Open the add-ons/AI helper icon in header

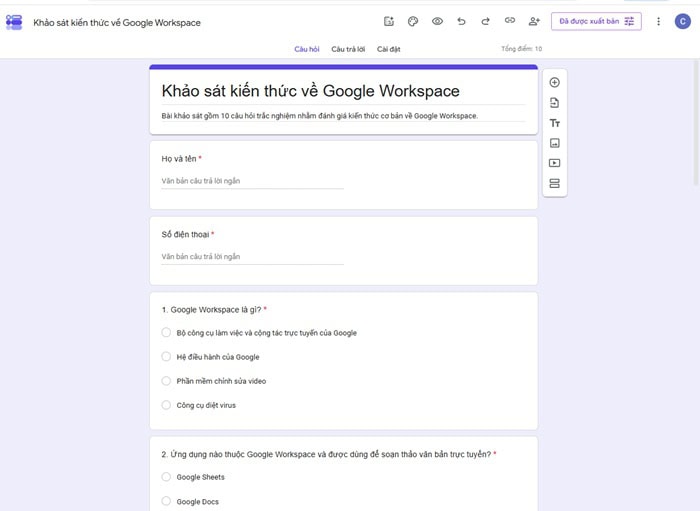point(389,21)
